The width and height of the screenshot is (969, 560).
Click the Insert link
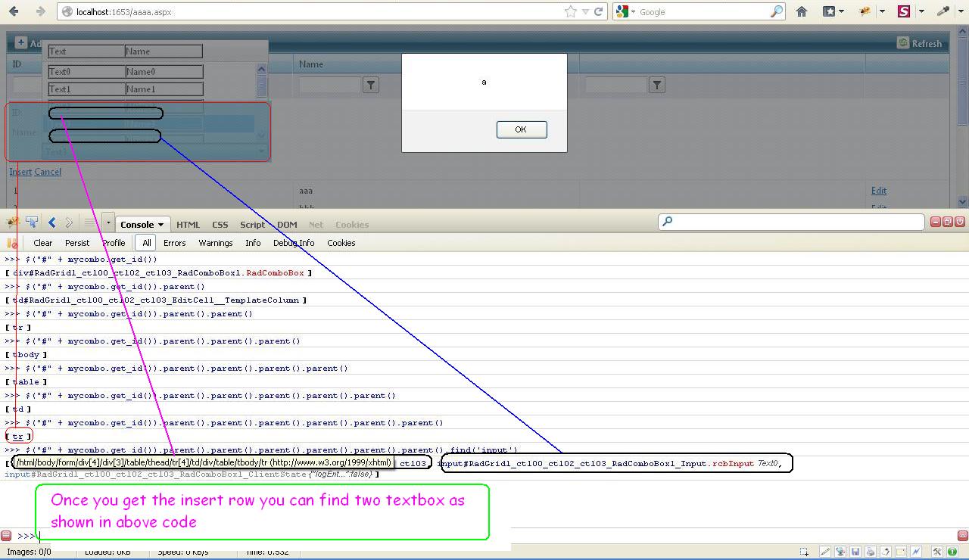[20, 172]
